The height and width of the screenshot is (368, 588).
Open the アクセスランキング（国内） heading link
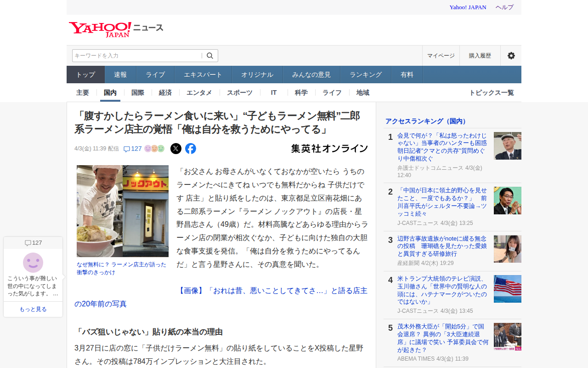[x=427, y=121]
